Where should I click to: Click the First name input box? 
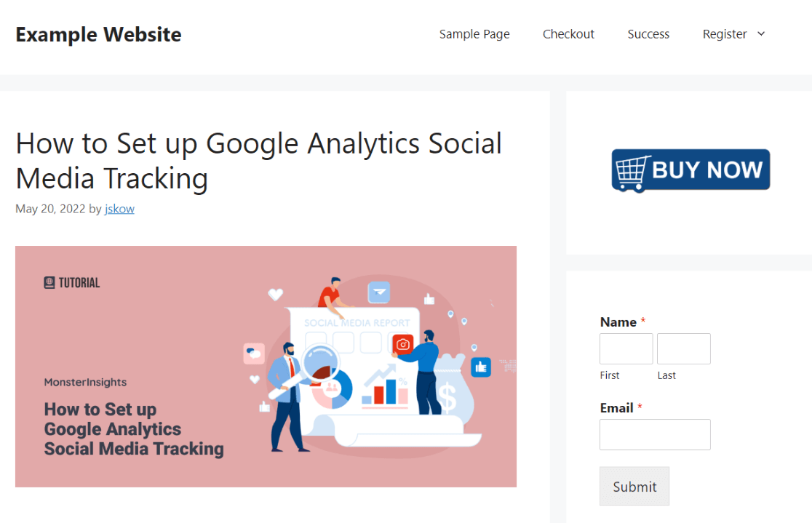[626, 348]
